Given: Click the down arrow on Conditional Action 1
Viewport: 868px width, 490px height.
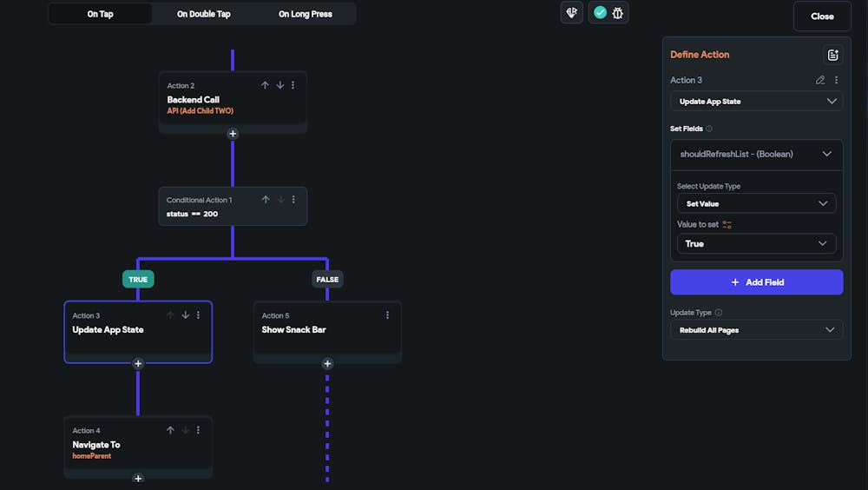Looking at the screenshot, I should pos(280,199).
